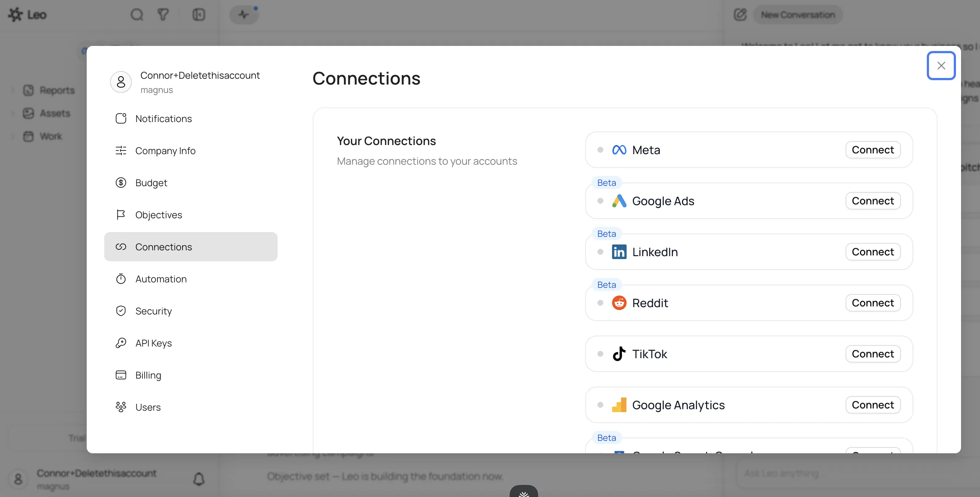The image size is (980, 497).
Task: Start a New Conversation in background window
Action: [798, 15]
